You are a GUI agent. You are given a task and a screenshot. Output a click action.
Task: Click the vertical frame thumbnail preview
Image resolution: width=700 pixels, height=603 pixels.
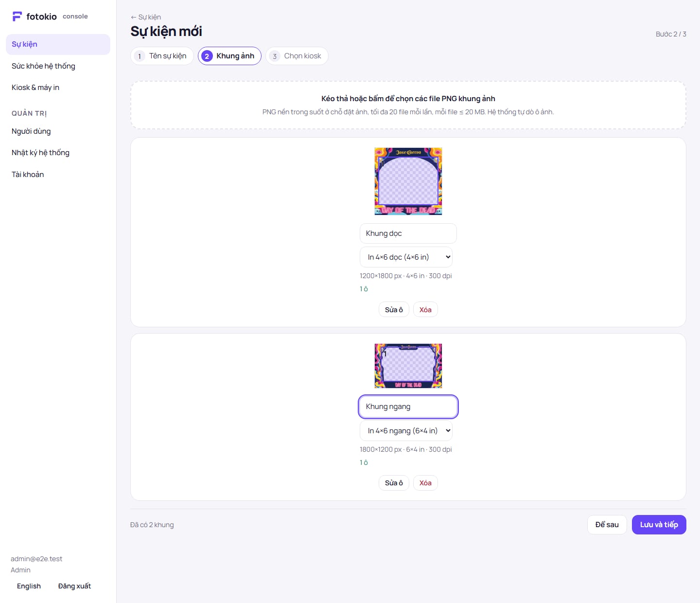[x=408, y=181]
